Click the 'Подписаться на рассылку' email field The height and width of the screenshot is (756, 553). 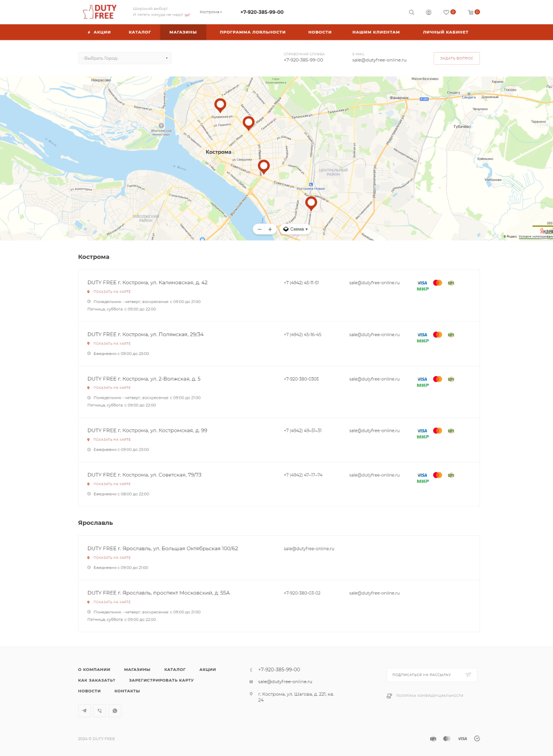(426, 675)
